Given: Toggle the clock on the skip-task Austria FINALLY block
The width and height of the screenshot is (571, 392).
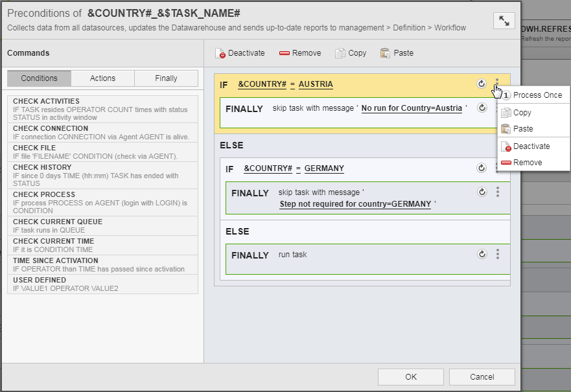Looking at the screenshot, I should (x=481, y=109).
